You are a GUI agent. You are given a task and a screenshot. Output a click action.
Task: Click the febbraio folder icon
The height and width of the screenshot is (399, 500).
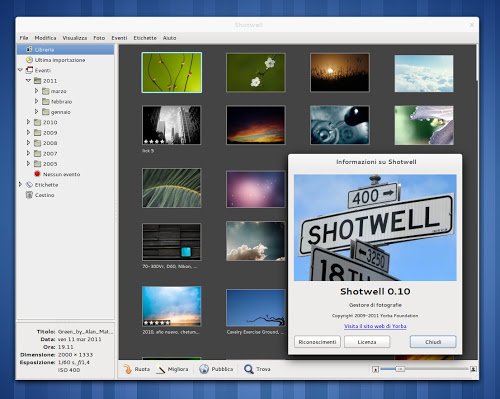coord(46,101)
